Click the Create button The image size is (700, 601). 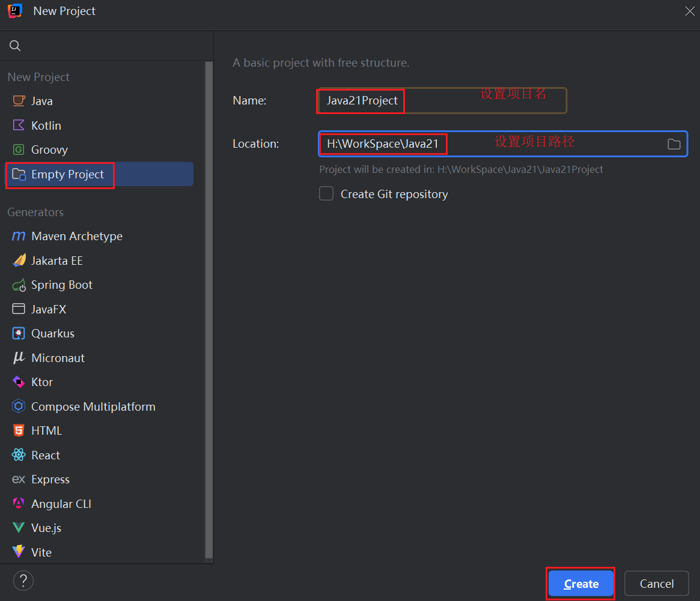pos(581,584)
